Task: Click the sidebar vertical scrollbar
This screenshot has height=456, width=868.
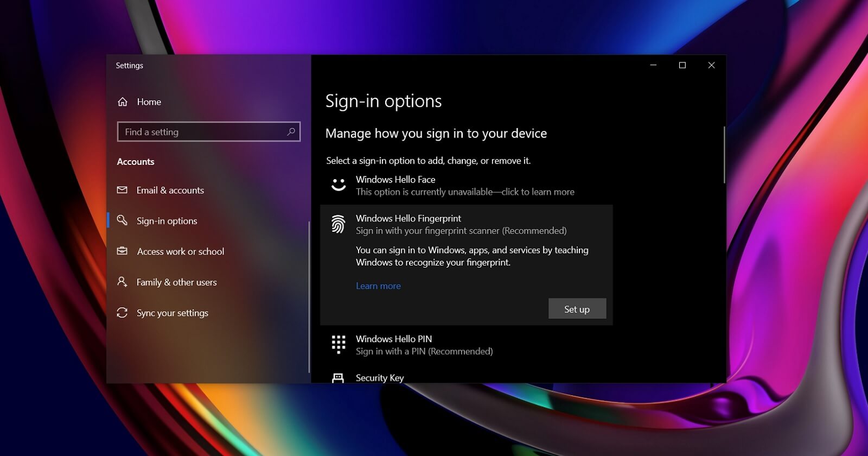Action: (x=309, y=297)
